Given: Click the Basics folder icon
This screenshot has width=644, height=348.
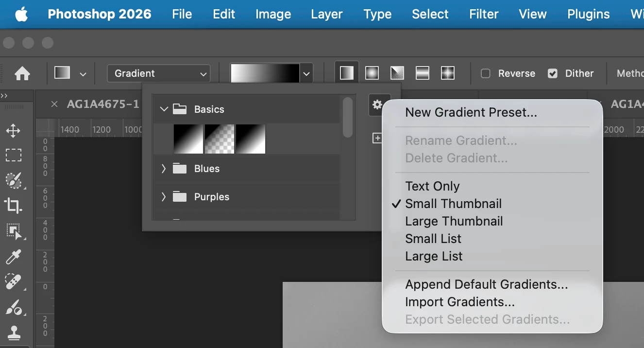Looking at the screenshot, I should 180,109.
